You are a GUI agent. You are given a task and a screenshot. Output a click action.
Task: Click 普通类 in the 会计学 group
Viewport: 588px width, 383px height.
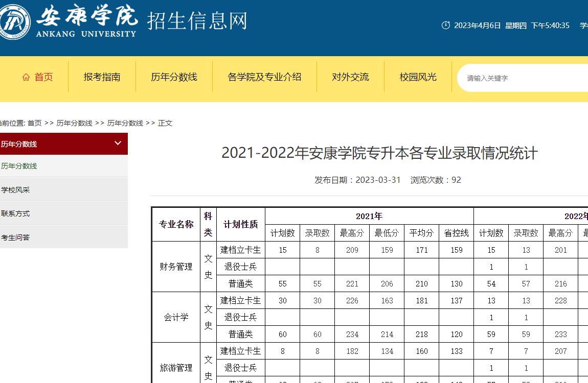(x=241, y=334)
